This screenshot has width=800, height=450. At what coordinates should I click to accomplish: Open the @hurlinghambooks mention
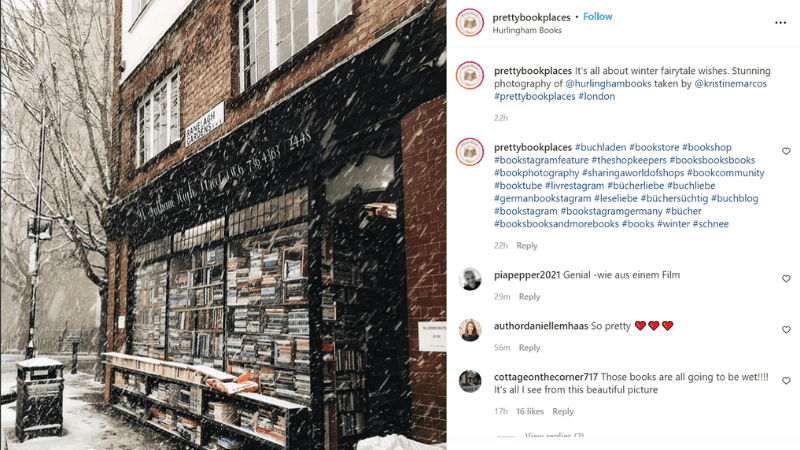608,84
